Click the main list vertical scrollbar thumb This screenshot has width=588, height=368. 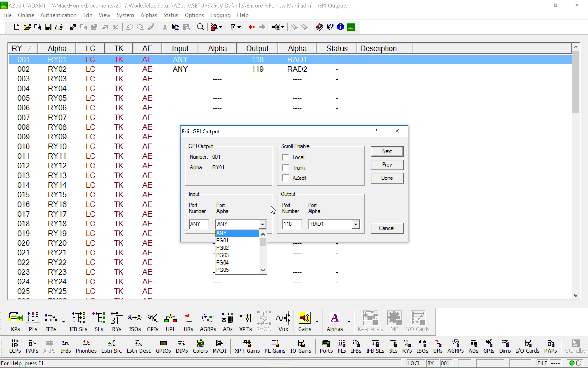pyautogui.click(x=576, y=82)
